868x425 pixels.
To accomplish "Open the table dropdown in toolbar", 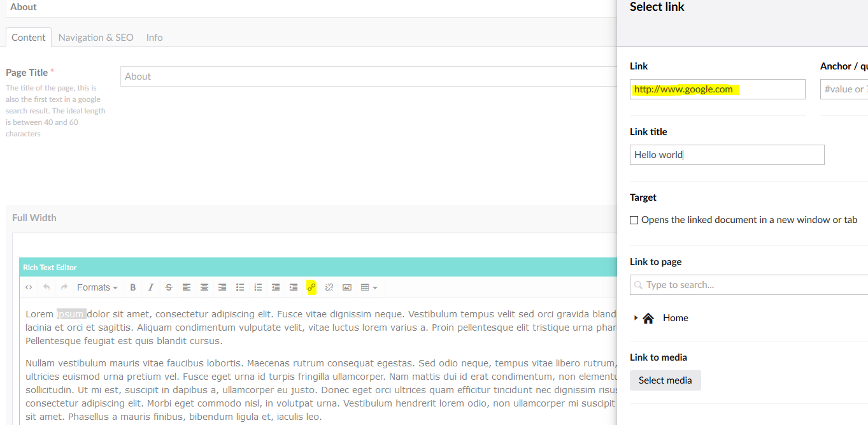I will (x=369, y=287).
